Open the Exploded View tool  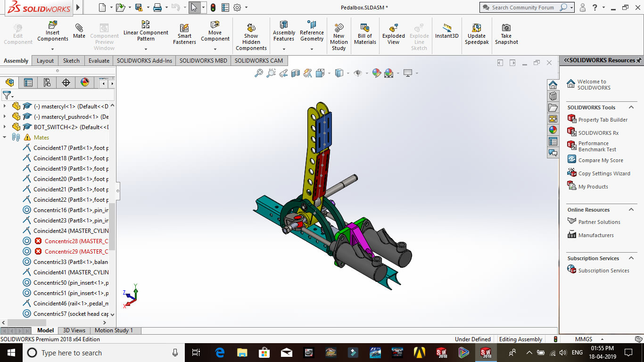pos(394,34)
